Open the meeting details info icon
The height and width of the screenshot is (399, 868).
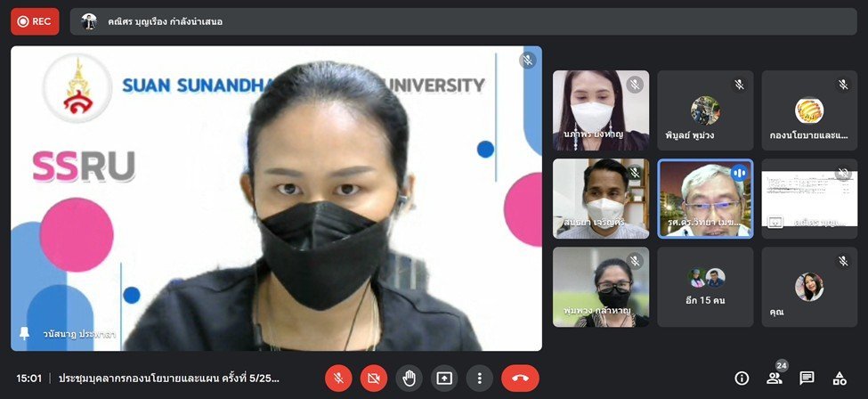pyautogui.click(x=742, y=379)
